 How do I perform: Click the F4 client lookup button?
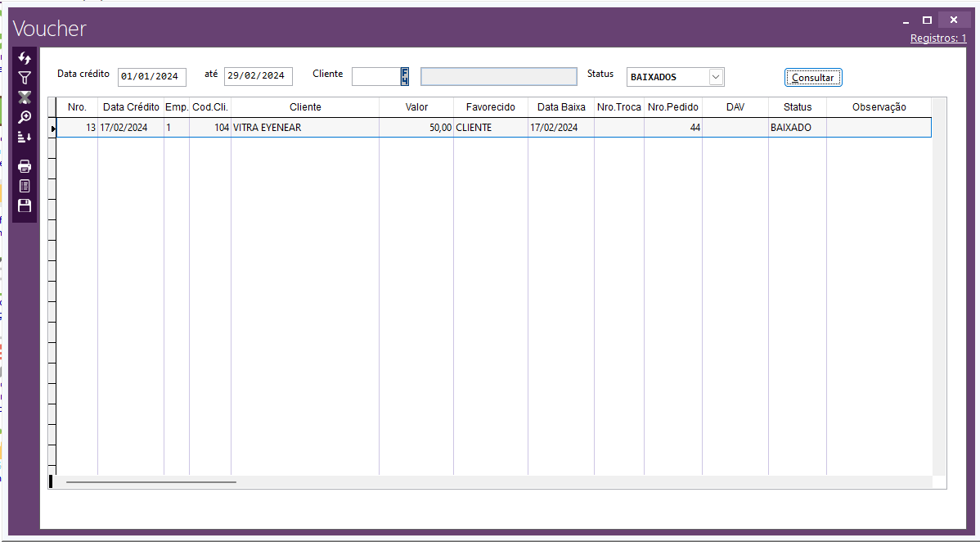click(404, 76)
